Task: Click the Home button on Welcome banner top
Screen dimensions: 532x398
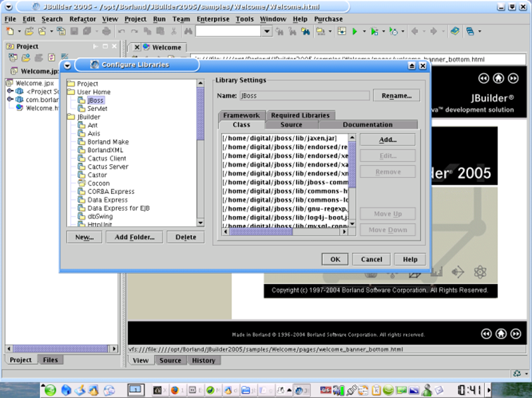Action: tap(499, 78)
